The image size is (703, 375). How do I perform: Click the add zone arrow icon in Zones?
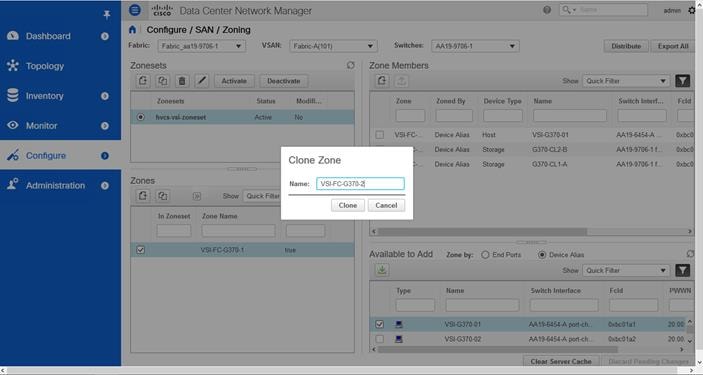click(196, 196)
